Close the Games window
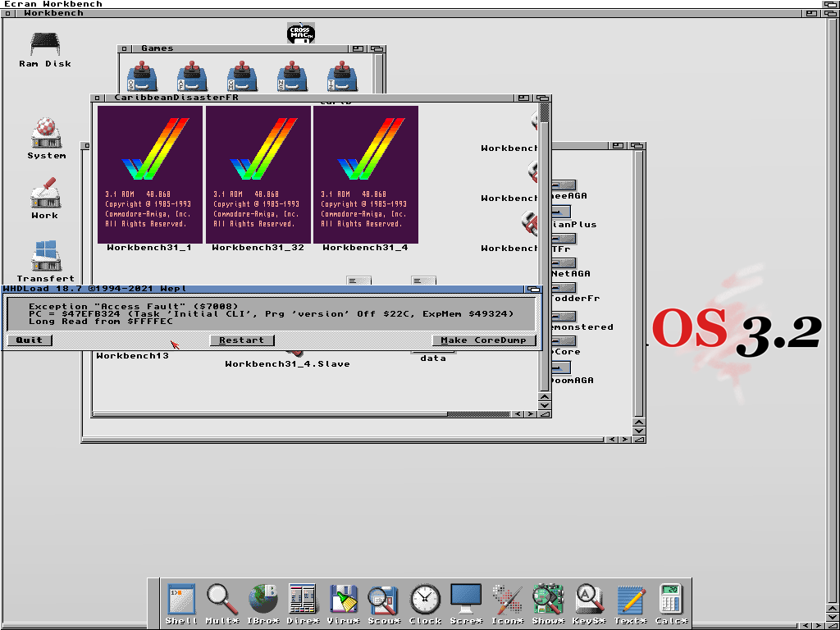 125,48
